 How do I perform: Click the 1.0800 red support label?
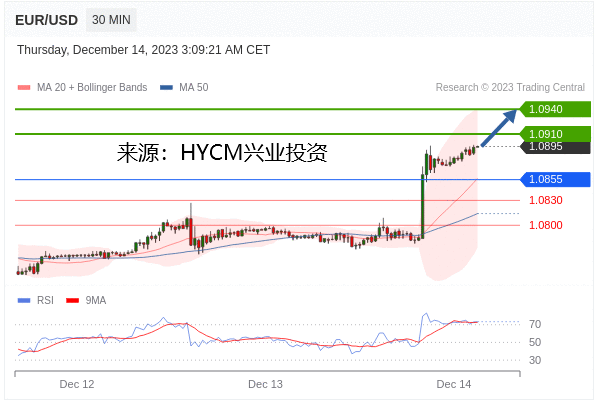(546, 225)
